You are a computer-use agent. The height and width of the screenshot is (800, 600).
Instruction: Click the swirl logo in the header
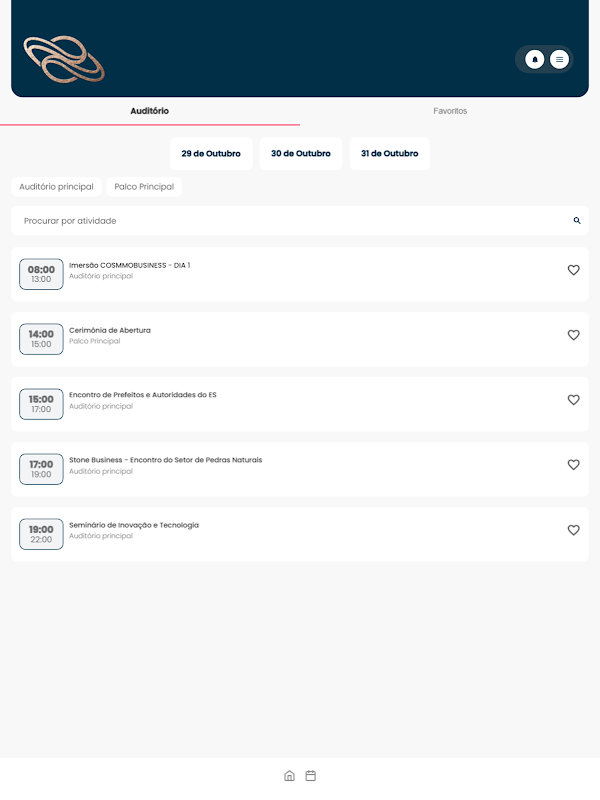pyautogui.click(x=64, y=59)
